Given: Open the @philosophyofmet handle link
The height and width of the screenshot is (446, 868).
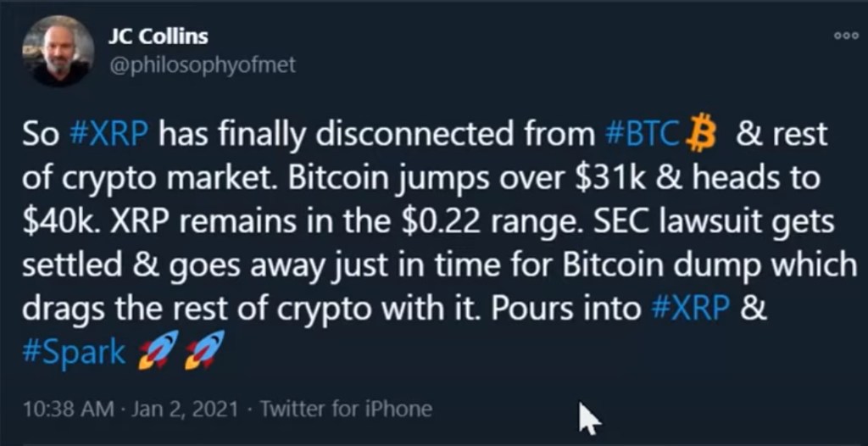Looking at the screenshot, I should click(203, 64).
